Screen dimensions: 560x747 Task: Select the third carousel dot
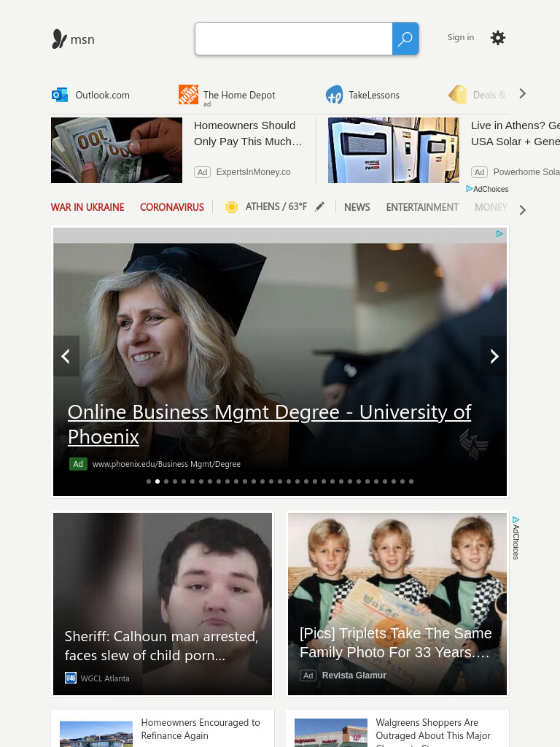point(166,481)
